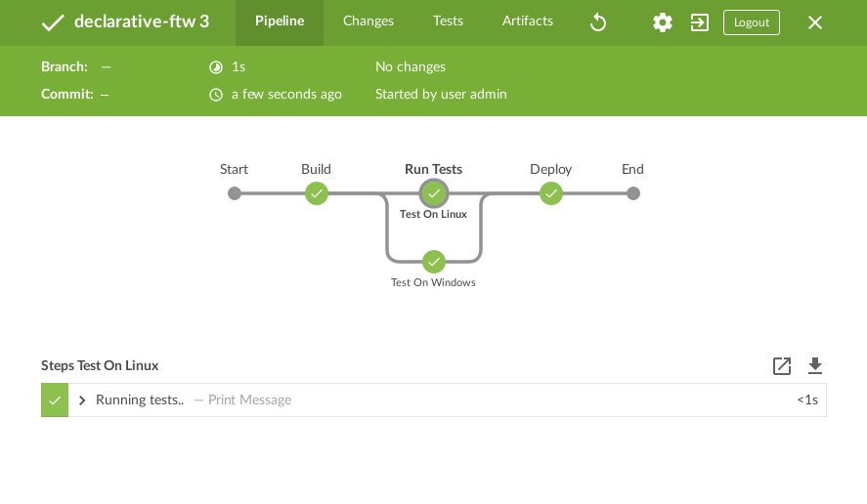The image size is (867, 504).
Task: Select the Test On Linux node
Action: (x=434, y=193)
